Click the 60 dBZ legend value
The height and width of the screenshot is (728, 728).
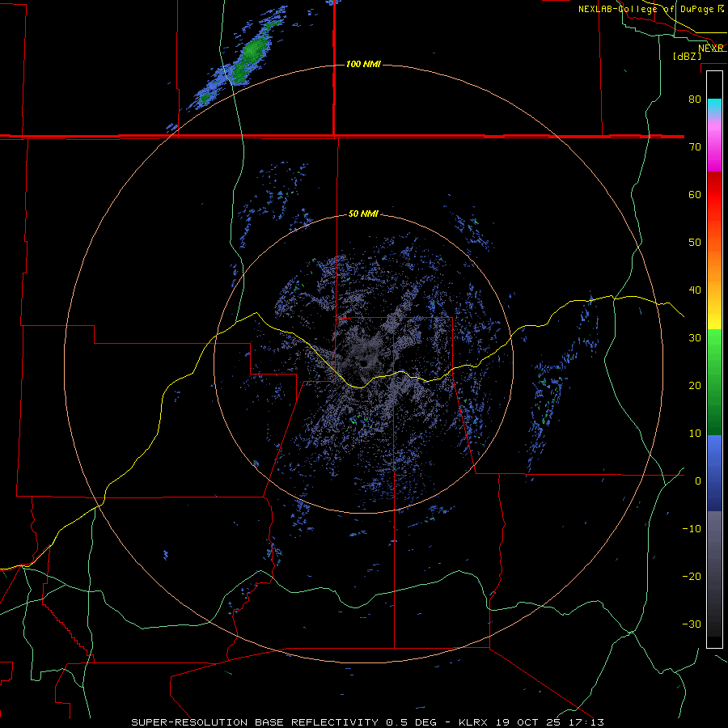click(695, 194)
